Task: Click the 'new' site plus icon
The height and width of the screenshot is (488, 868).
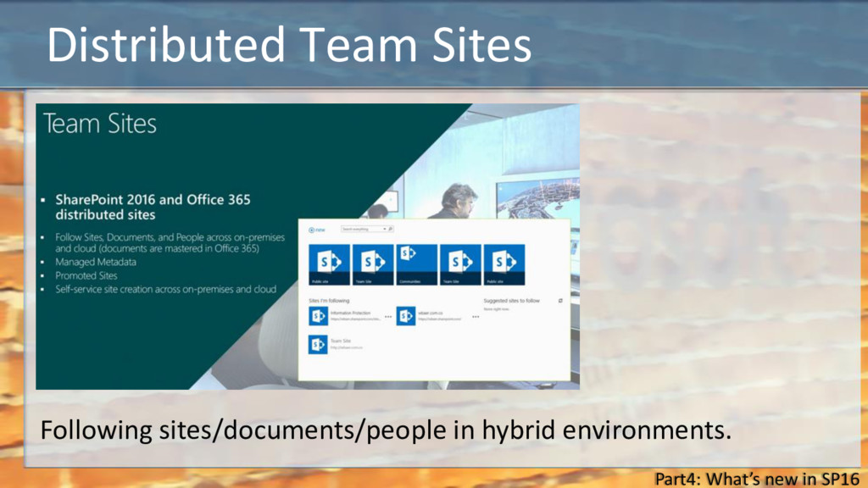Action: coord(312,230)
